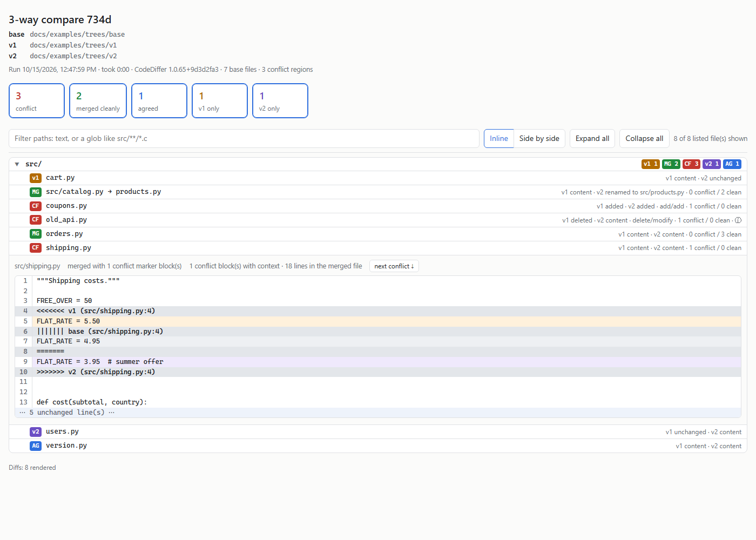Click the 'MG 2' summary badge for src/
This screenshot has height=540, width=756.
(x=671, y=164)
